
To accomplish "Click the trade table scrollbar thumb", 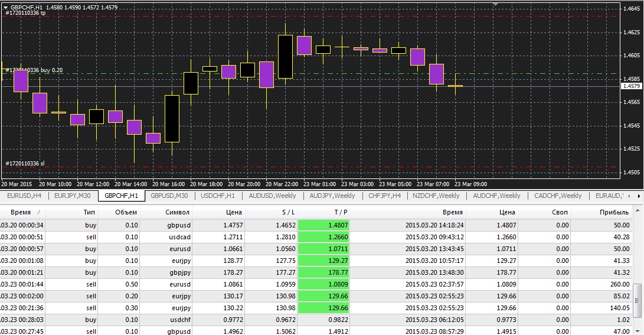I will [638, 301].
